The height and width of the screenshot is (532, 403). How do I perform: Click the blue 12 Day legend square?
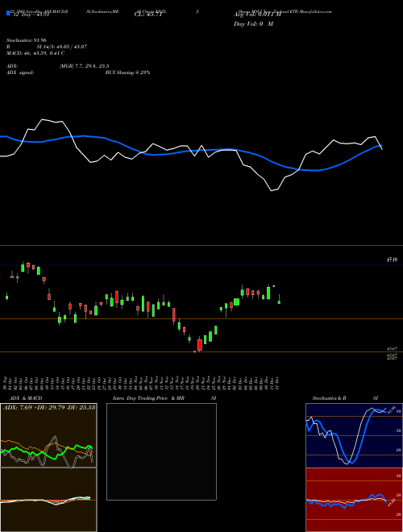pos(8,14)
